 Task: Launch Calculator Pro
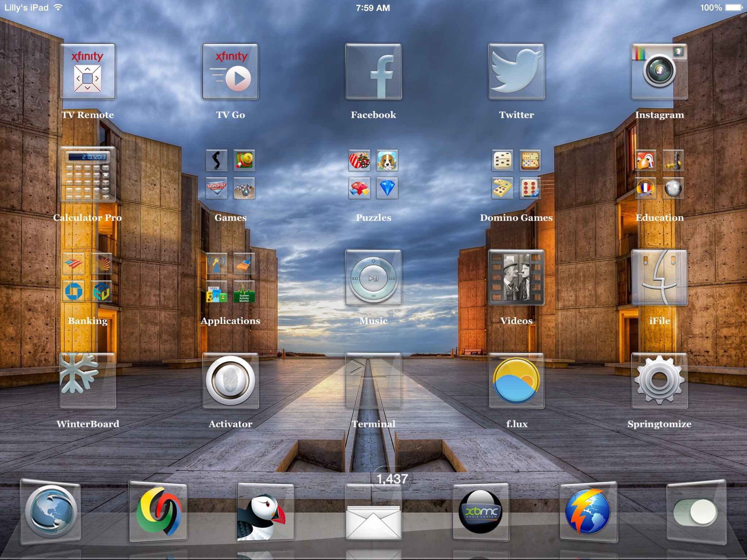pyautogui.click(x=88, y=174)
